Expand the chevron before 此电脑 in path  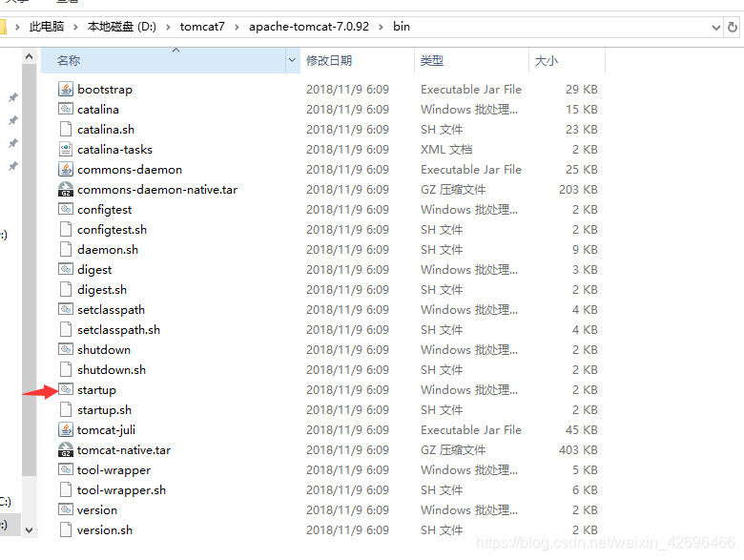(17, 27)
